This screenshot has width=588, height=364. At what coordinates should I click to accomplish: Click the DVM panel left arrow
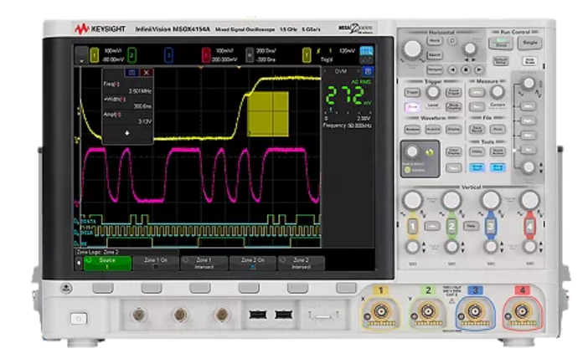325,71
